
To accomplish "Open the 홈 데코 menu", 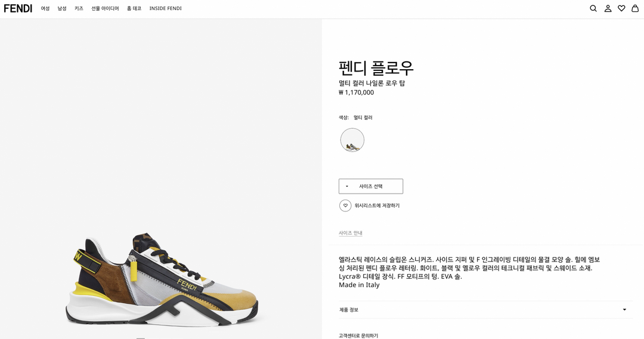I will coord(134,8).
